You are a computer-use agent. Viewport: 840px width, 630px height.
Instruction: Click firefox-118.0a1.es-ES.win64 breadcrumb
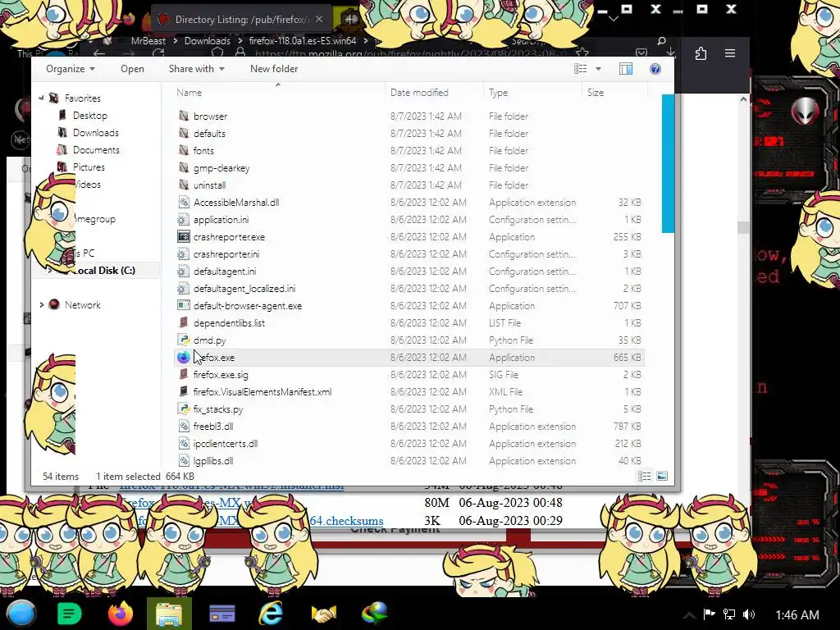(x=302, y=41)
